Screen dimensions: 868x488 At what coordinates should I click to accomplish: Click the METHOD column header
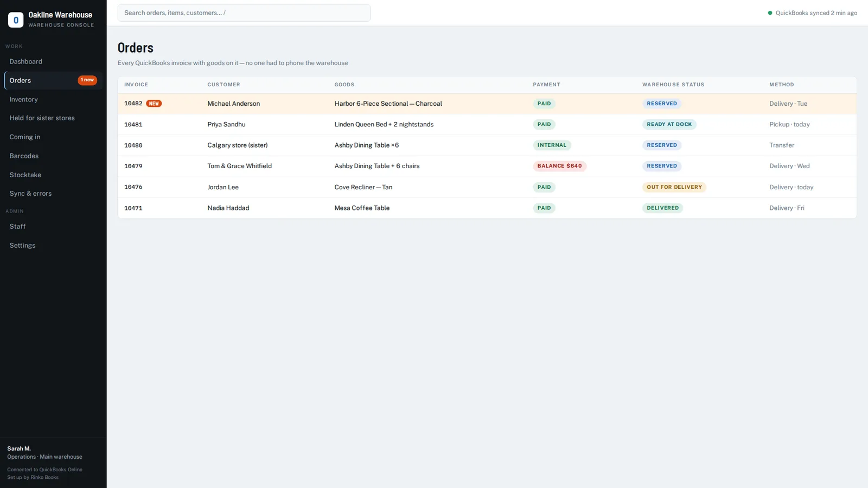[x=782, y=85]
